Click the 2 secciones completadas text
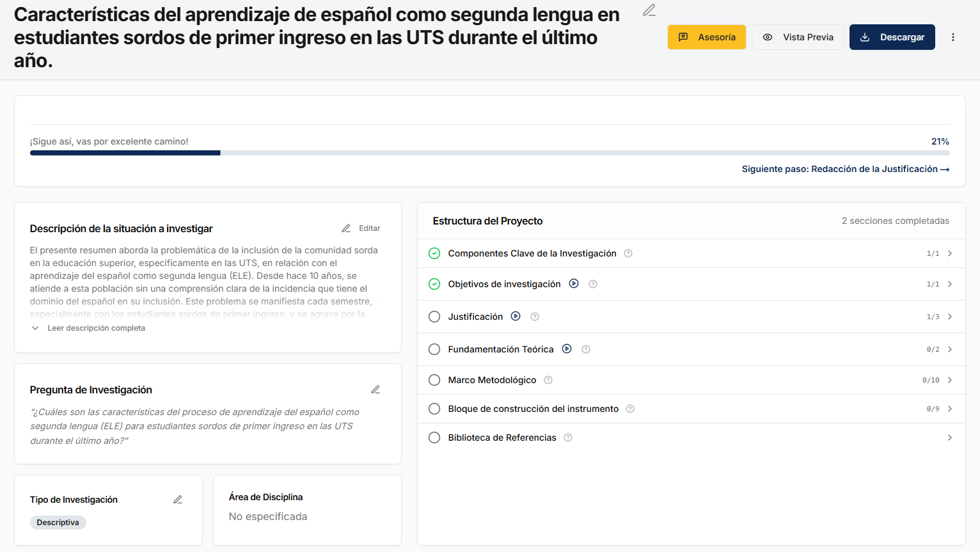The width and height of the screenshot is (980, 552). click(896, 221)
